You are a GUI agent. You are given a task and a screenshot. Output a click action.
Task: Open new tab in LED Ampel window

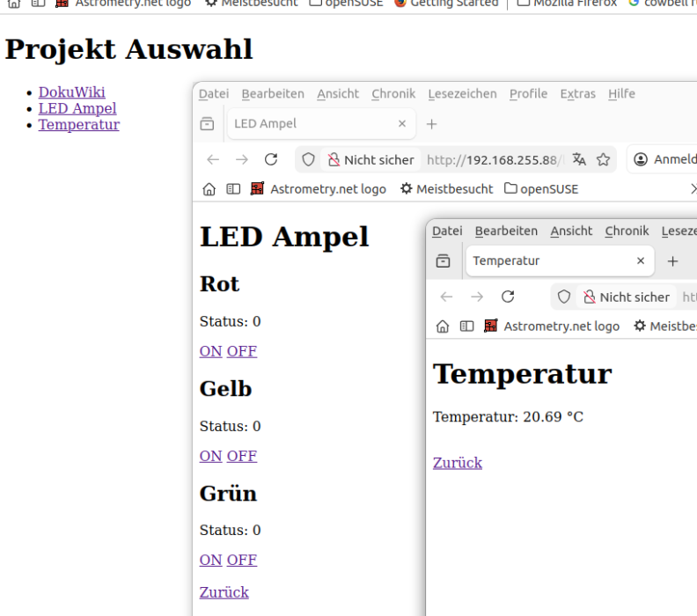pyautogui.click(x=431, y=124)
